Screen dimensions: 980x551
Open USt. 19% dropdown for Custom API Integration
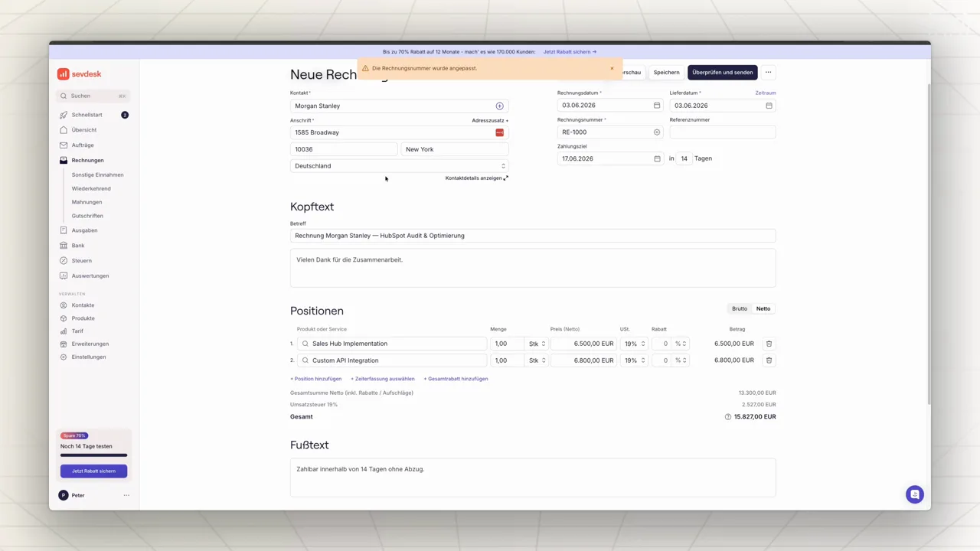(x=634, y=360)
